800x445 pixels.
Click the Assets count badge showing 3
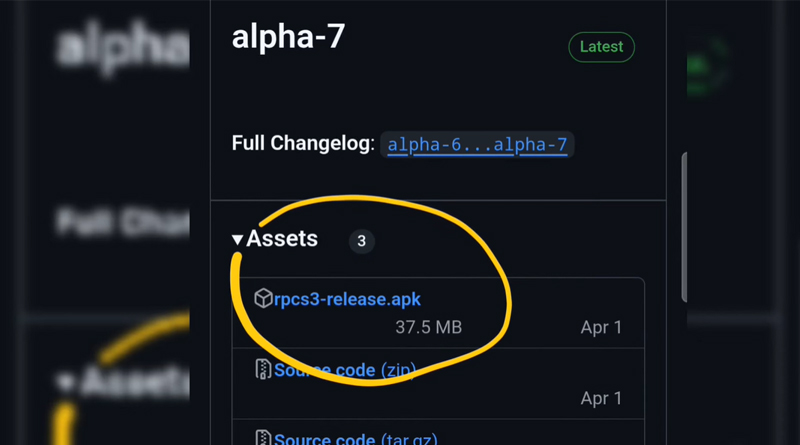[362, 241]
